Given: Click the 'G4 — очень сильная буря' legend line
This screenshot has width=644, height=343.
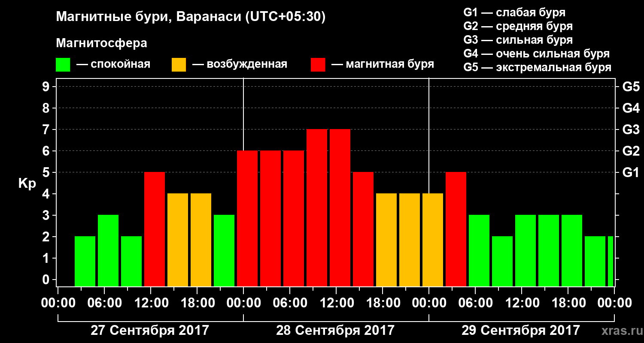Looking at the screenshot, I should (x=537, y=54).
